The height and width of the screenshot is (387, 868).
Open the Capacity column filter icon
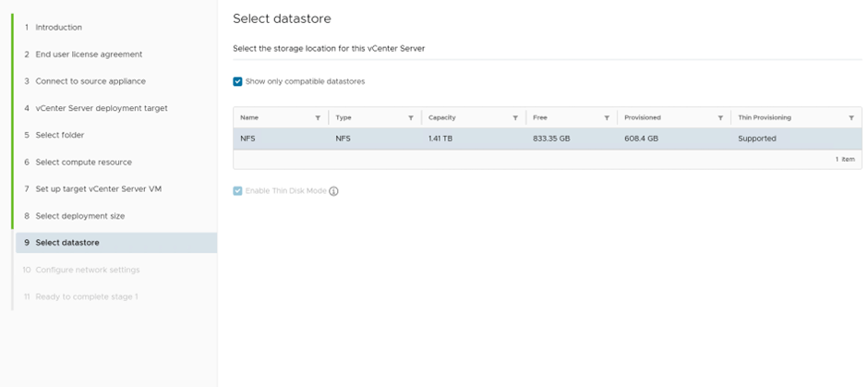click(514, 118)
